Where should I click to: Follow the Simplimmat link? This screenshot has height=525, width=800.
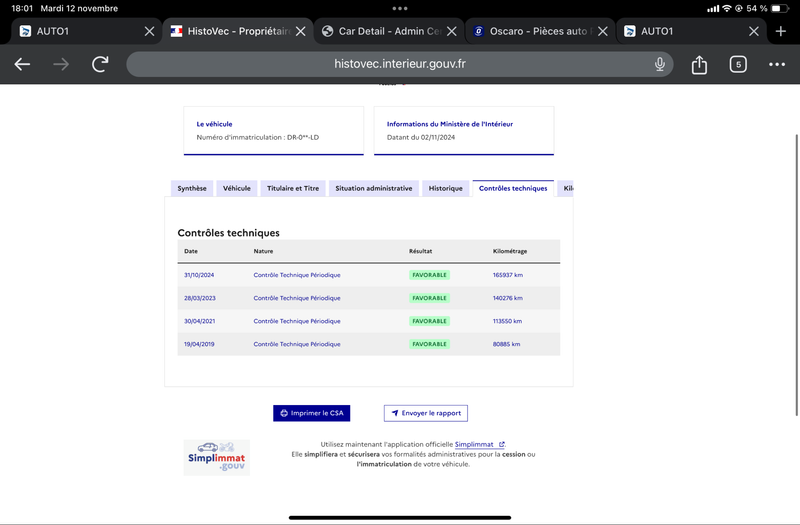click(x=479, y=444)
